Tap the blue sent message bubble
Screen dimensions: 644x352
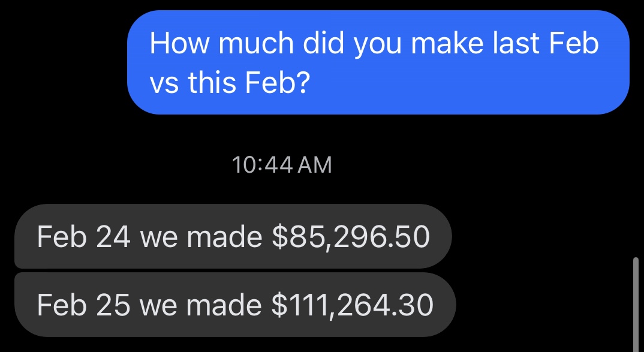[378, 62]
